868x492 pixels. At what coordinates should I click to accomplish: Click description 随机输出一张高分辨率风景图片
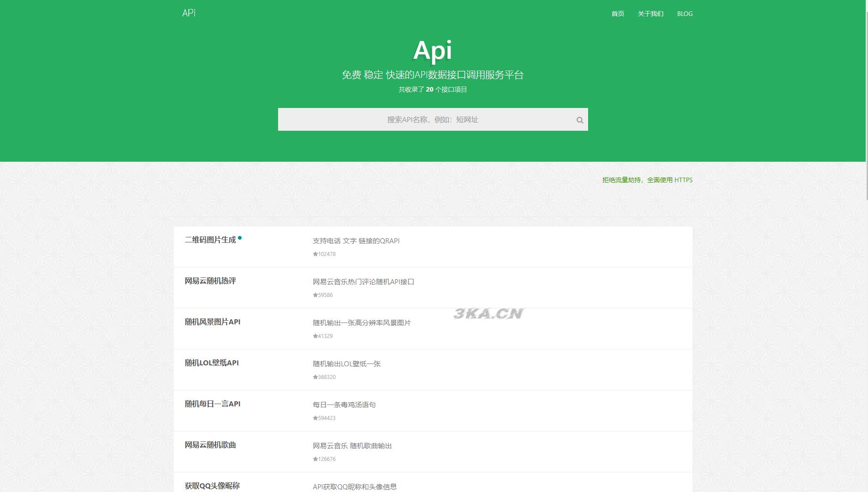362,323
